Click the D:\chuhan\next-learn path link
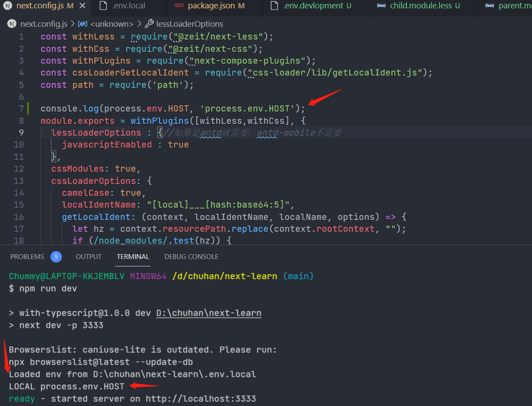532x406 pixels. tap(209, 313)
